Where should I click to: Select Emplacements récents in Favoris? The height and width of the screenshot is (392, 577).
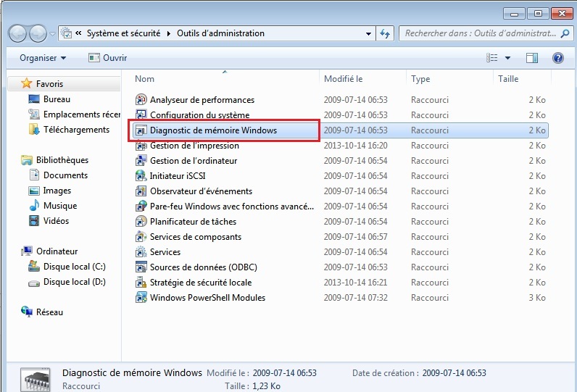tap(74, 114)
